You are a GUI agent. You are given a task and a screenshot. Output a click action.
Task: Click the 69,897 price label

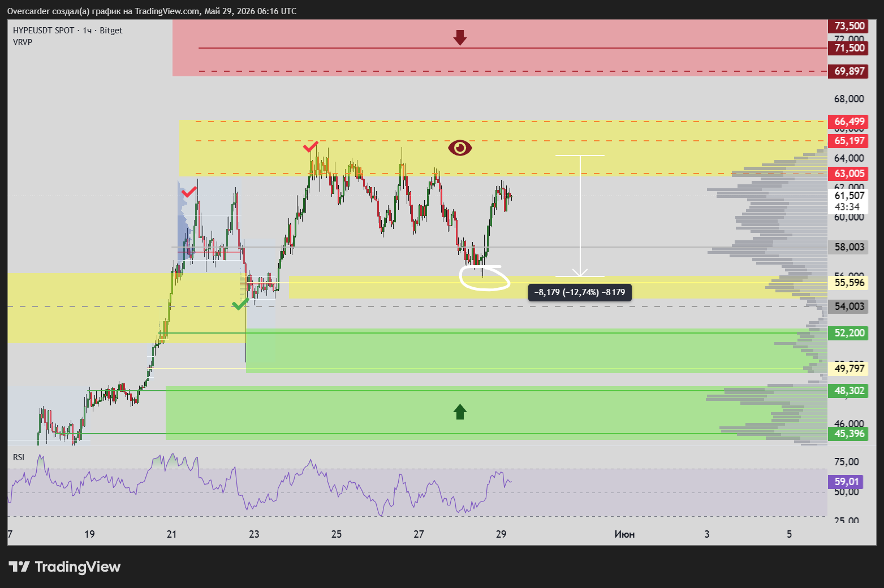(849, 71)
